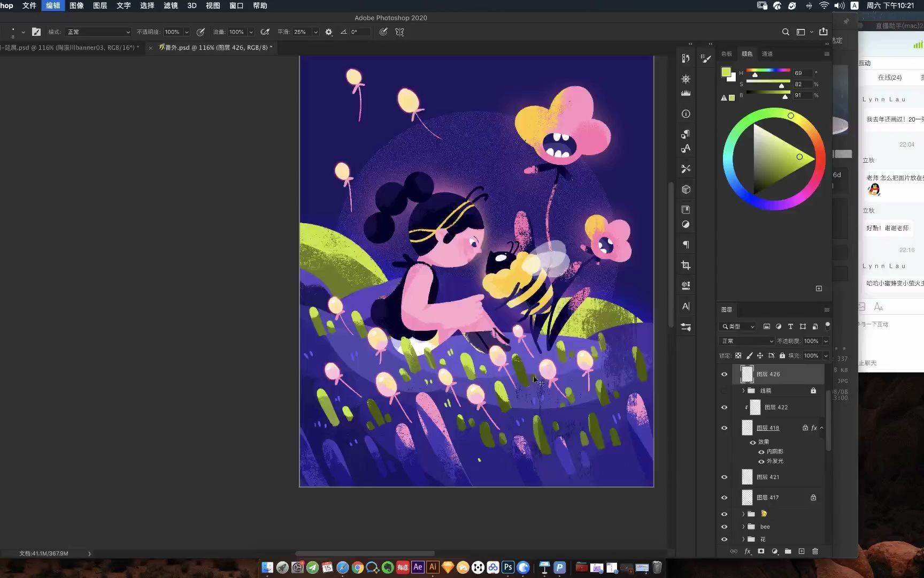Open Illustrator from the dock
Screen dimensions: 924x578
433,567
